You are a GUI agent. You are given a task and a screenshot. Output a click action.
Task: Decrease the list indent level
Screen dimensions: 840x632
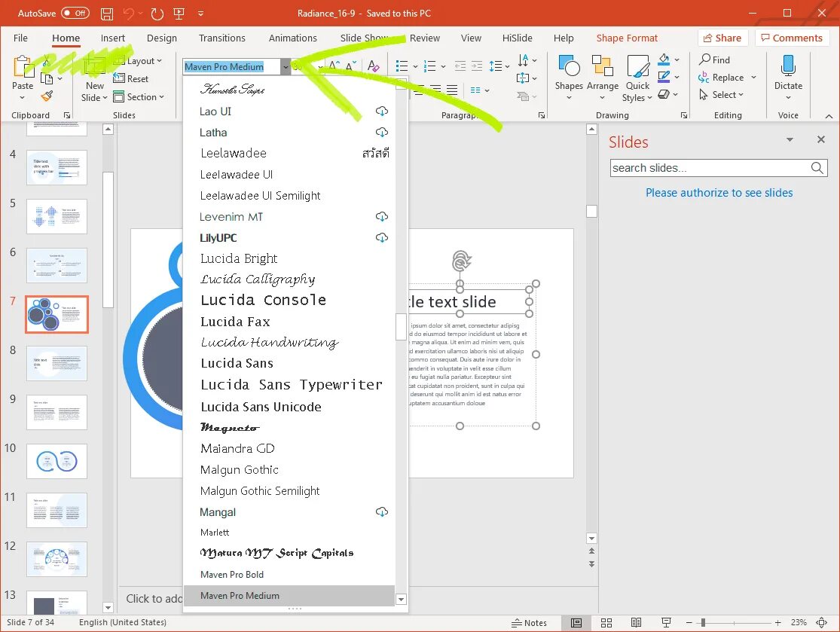point(460,66)
